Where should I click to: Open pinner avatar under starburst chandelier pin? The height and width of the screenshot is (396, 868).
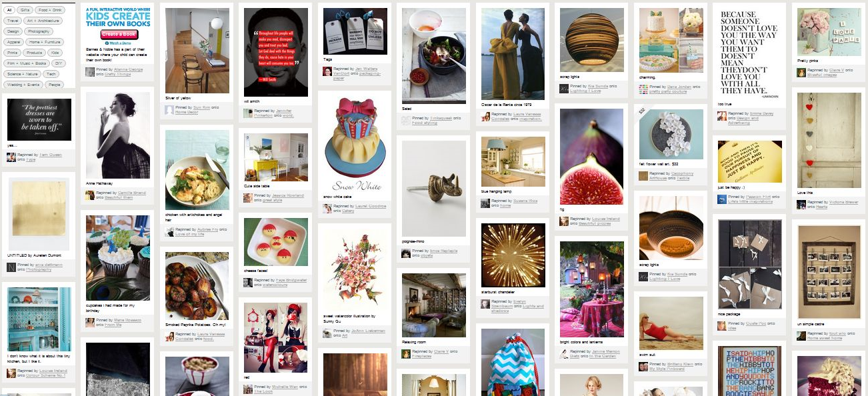486,303
